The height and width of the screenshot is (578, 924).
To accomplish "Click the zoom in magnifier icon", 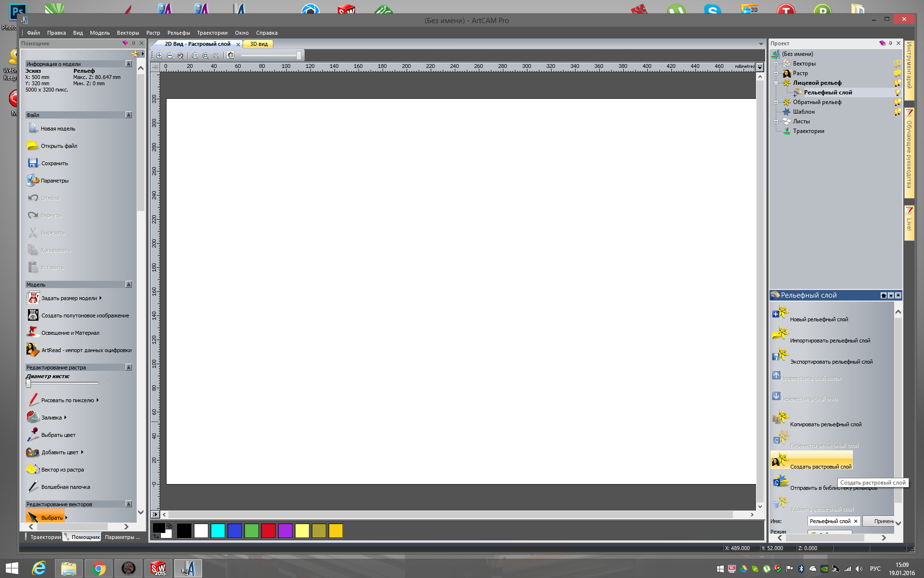I will point(160,56).
